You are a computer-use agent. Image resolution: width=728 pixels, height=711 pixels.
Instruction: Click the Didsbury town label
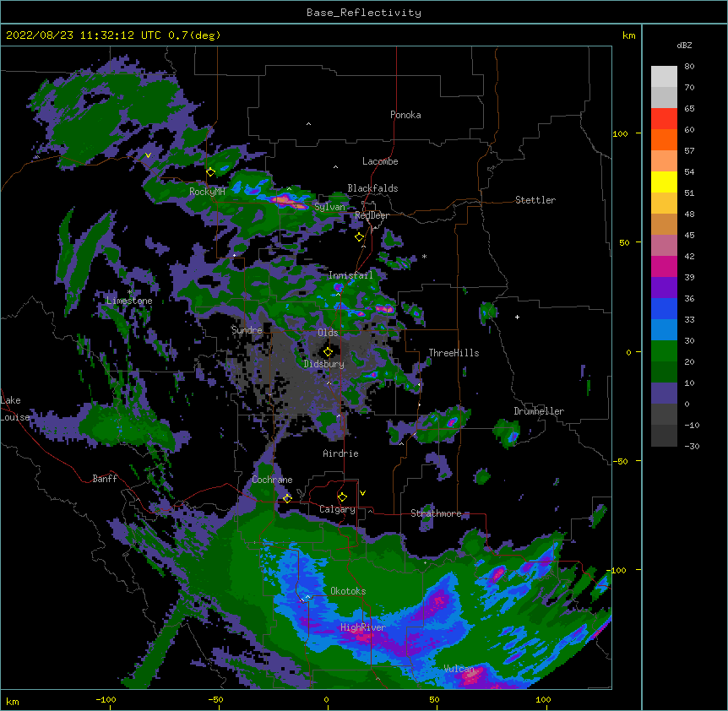pos(324,364)
